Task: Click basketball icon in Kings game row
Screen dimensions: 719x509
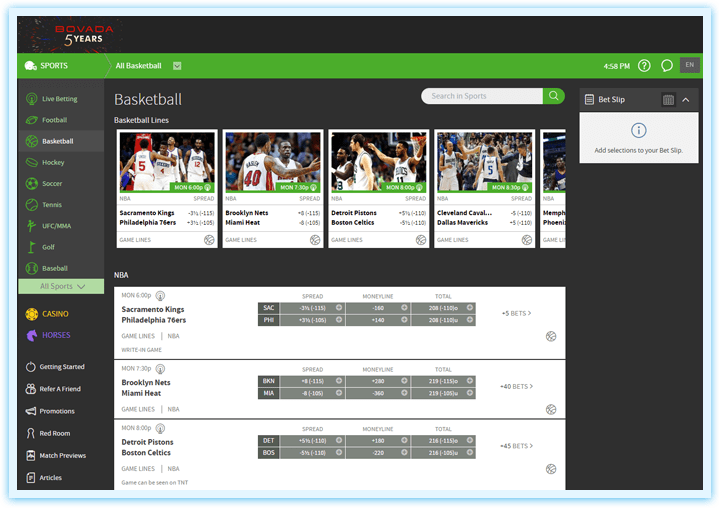Action: click(551, 337)
